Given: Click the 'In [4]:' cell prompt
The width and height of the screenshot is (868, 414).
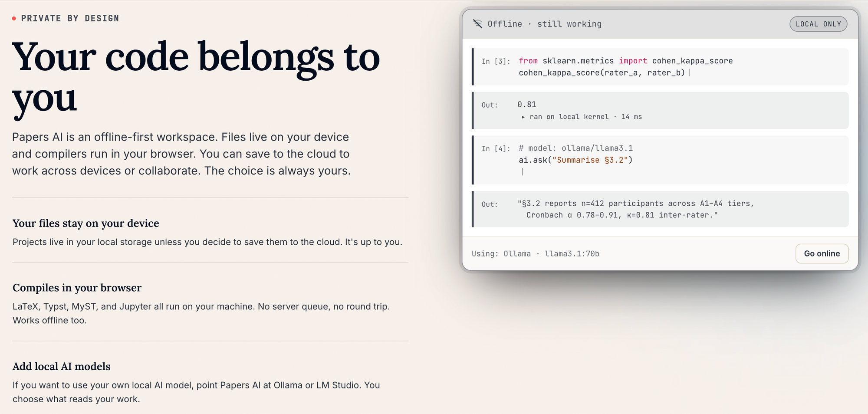Looking at the screenshot, I should tap(496, 148).
